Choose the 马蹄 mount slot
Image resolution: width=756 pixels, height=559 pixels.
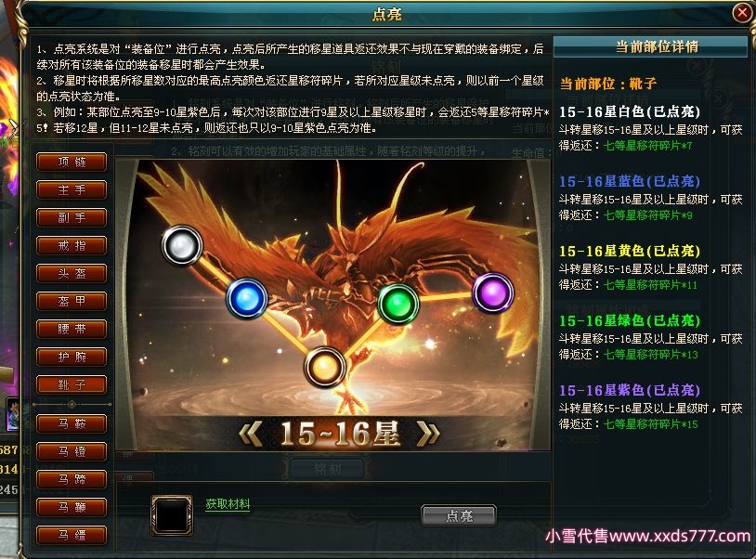72,479
